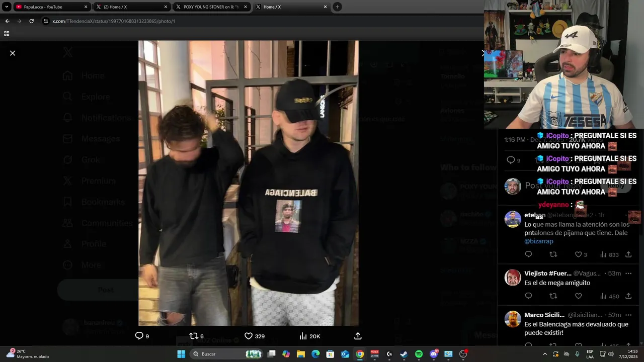Open Voicemeeter from the taskbar
This screenshot has height=362, width=644.
[374, 354]
